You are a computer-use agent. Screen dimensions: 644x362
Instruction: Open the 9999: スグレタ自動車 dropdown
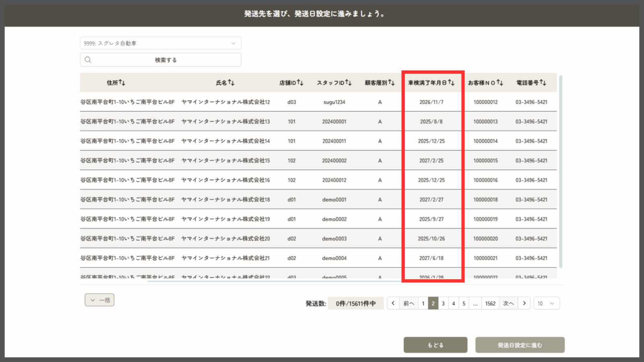(160, 43)
